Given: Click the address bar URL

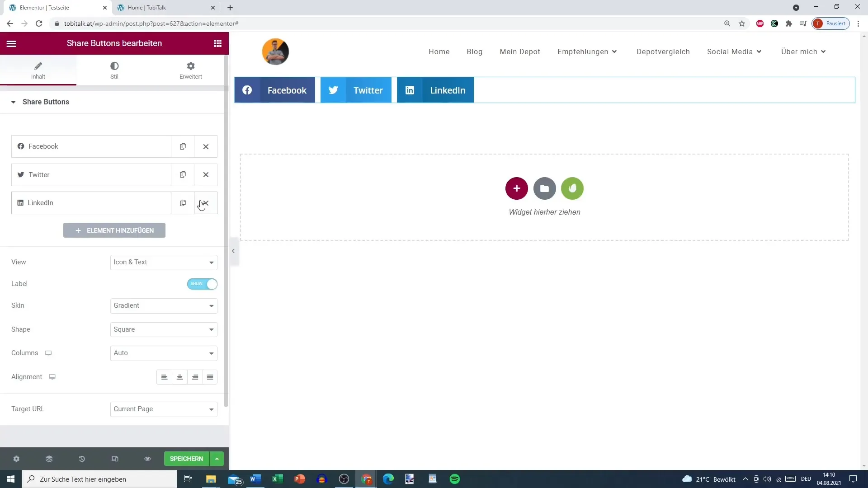Looking at the screenshot, I should pyautogui.click(x=151, y=23).
